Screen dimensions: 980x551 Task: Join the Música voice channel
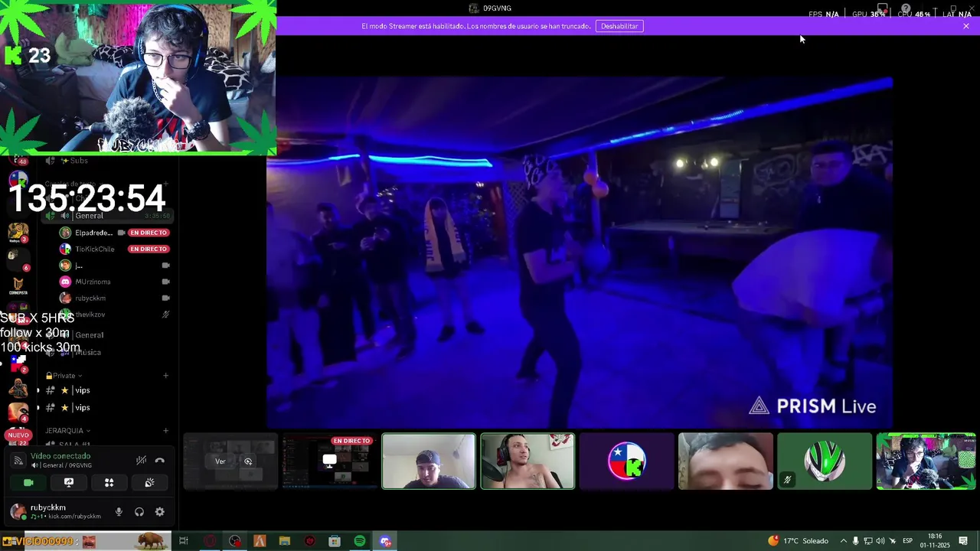click(x=87, y=352)
